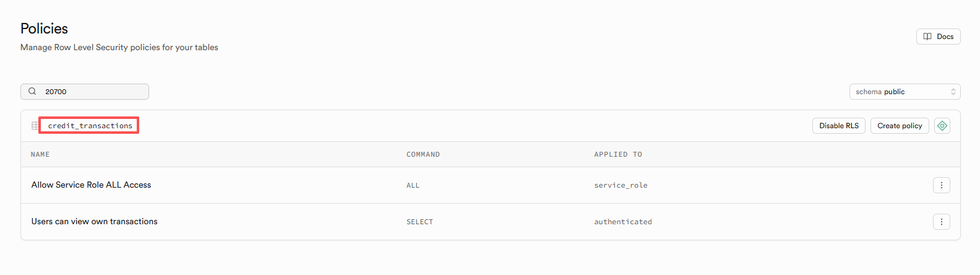Click the service_role value
The width and height of the screenshot is (980, 275).
click(621, 185)
